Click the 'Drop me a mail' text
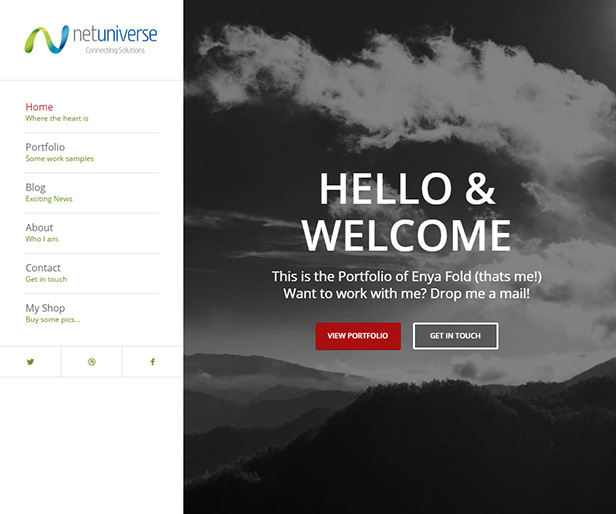This screenshot has height=514, width=616. (480, 294)
